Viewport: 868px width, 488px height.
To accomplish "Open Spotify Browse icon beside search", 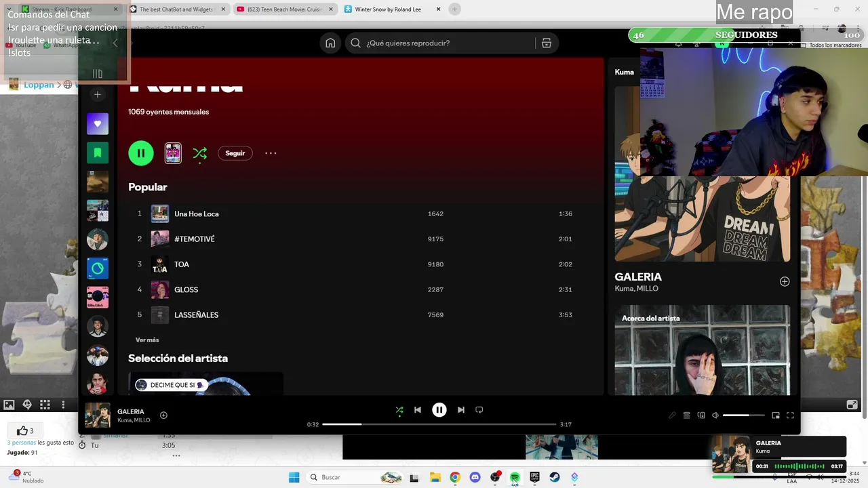I will point(546,43).
